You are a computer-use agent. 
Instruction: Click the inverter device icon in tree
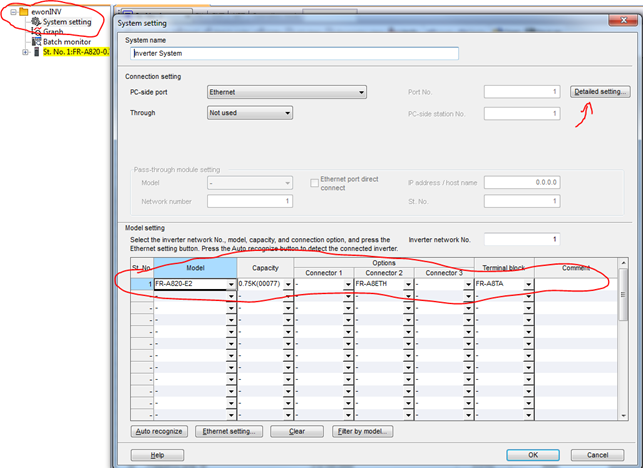36,52
